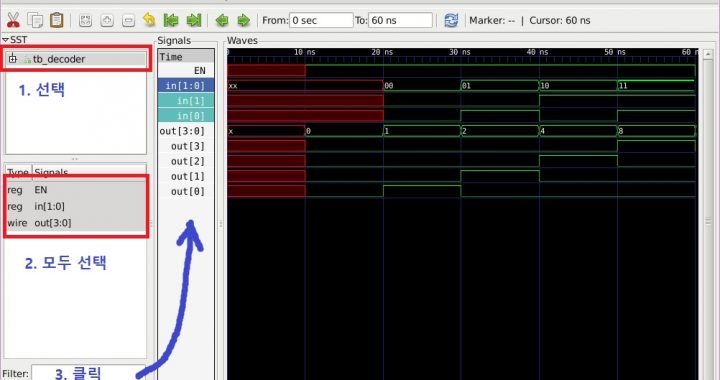This screenshot has width=720, height=380.
Task: Click the Paste clipboard icon
Action: click(x=56, y=20)
